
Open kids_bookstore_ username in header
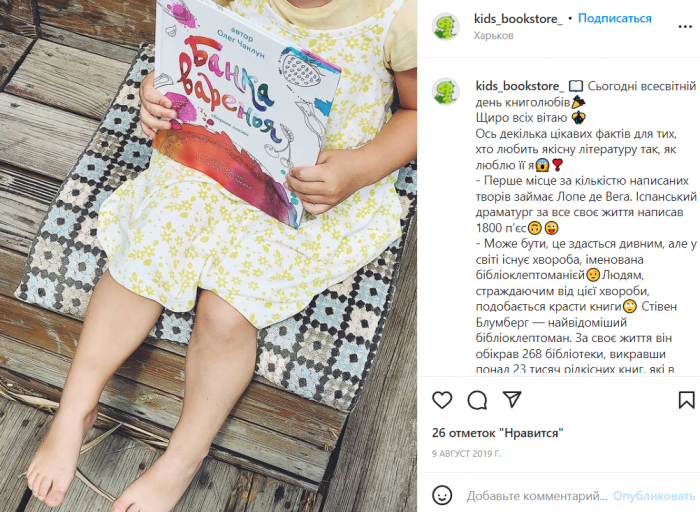tap(518, 19)
